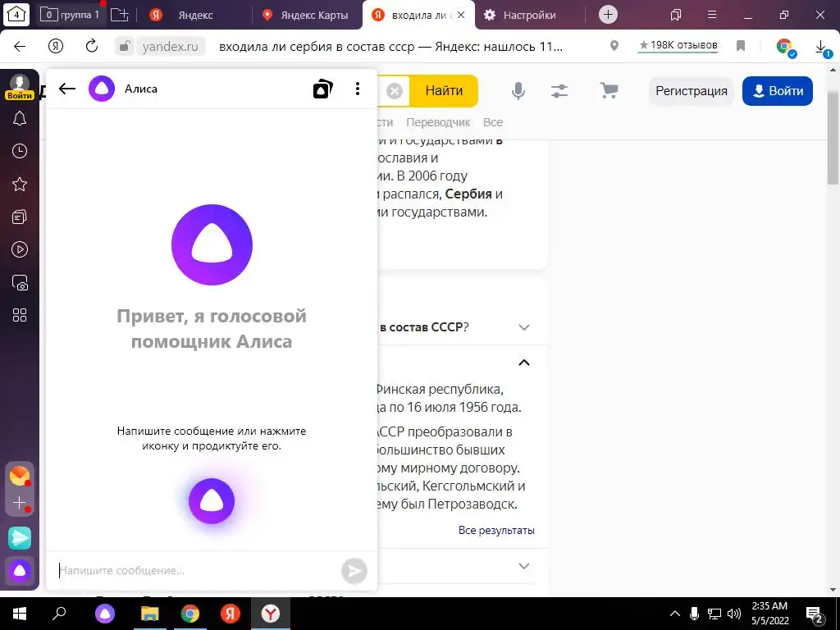Open notifications bell in sidebar

coord(20,118)
